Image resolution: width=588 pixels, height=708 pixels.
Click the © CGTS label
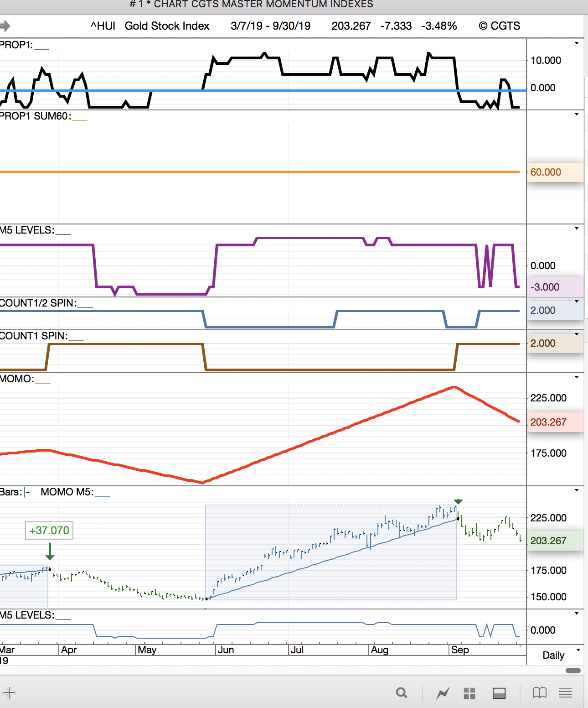pos(499,26)
